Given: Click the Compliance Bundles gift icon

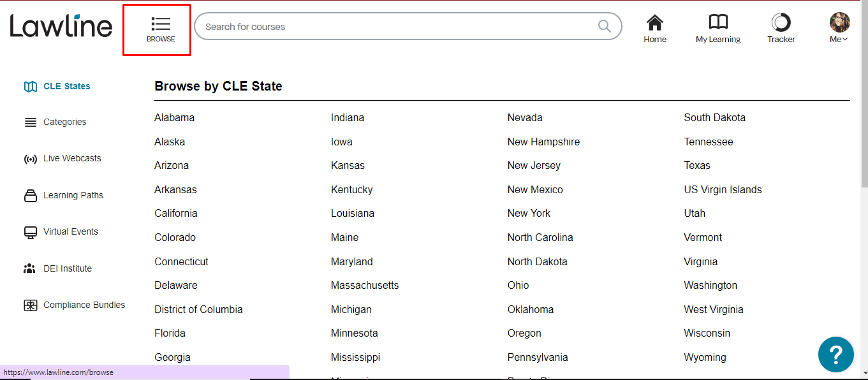Looking at the screenshot, I should point(30,305).
